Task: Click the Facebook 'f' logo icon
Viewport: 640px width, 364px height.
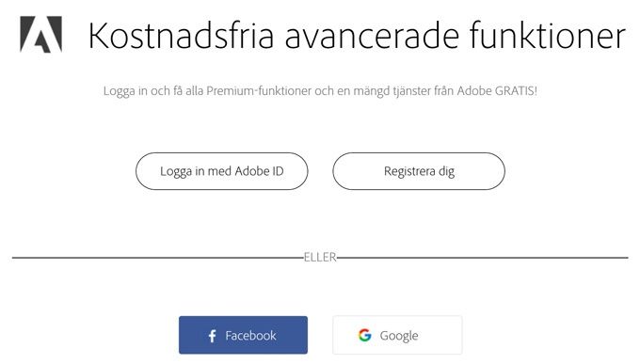Action: 213,336
